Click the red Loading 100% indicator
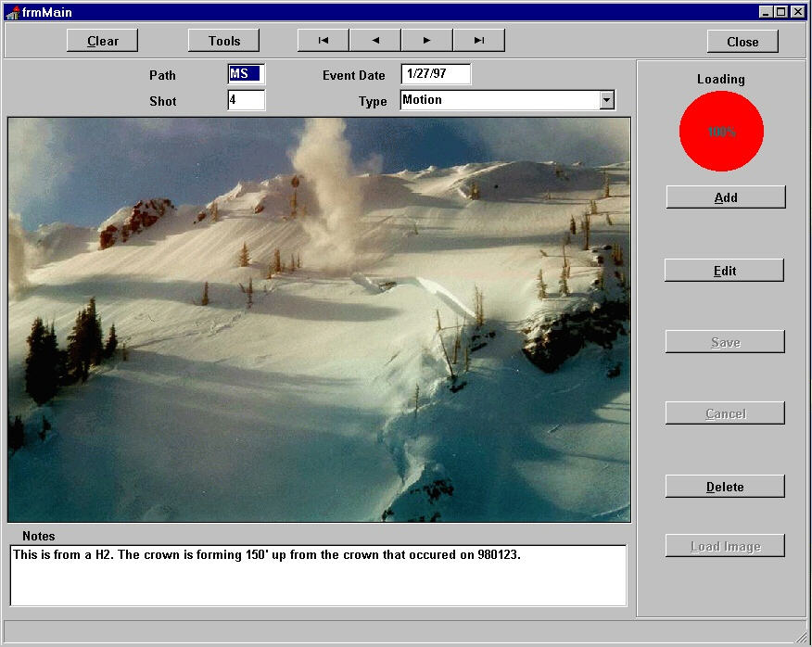 click(x=721, y=132)
